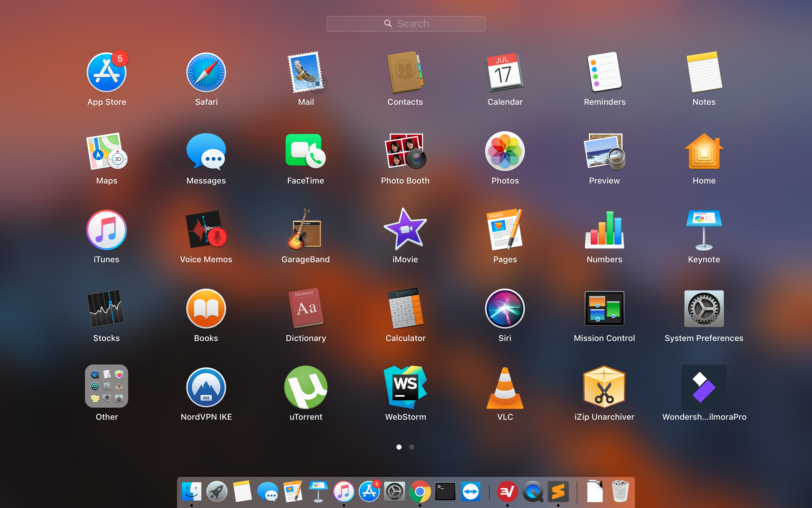Open iTunes in Launchpad
The height and width of the screenshot is (508, 812).
click(x=107, y=230)
